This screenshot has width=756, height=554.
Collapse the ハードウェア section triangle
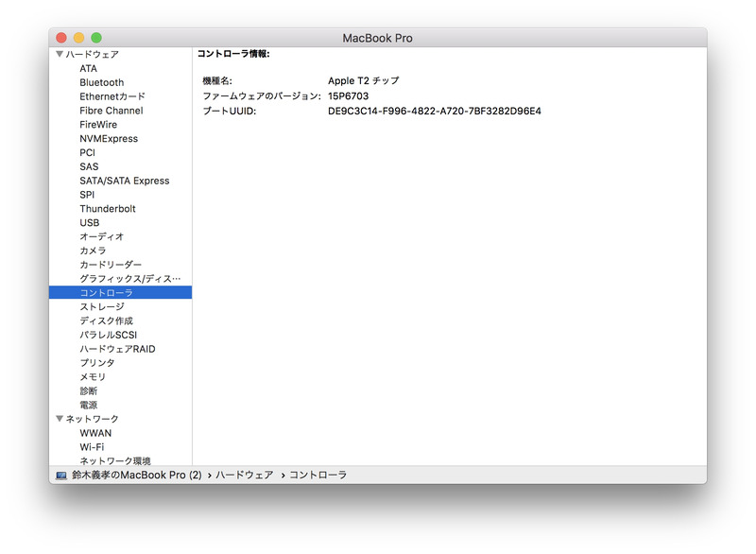[x=58, y=54]
